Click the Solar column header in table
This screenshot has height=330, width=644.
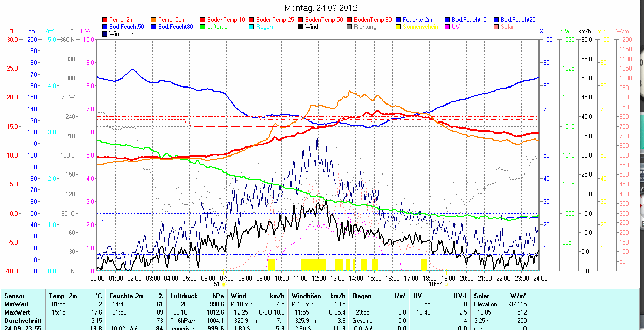tap(482, 296)
